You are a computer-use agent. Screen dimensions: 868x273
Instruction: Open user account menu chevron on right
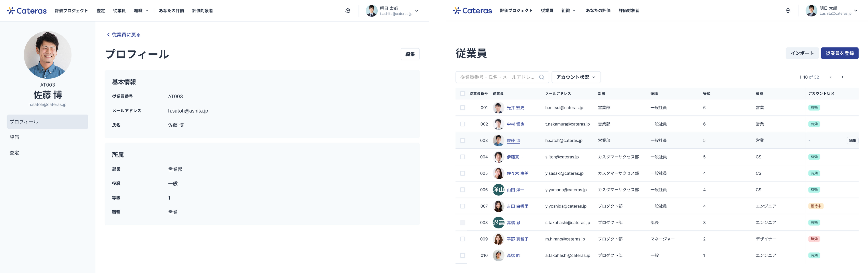(856, 11)
